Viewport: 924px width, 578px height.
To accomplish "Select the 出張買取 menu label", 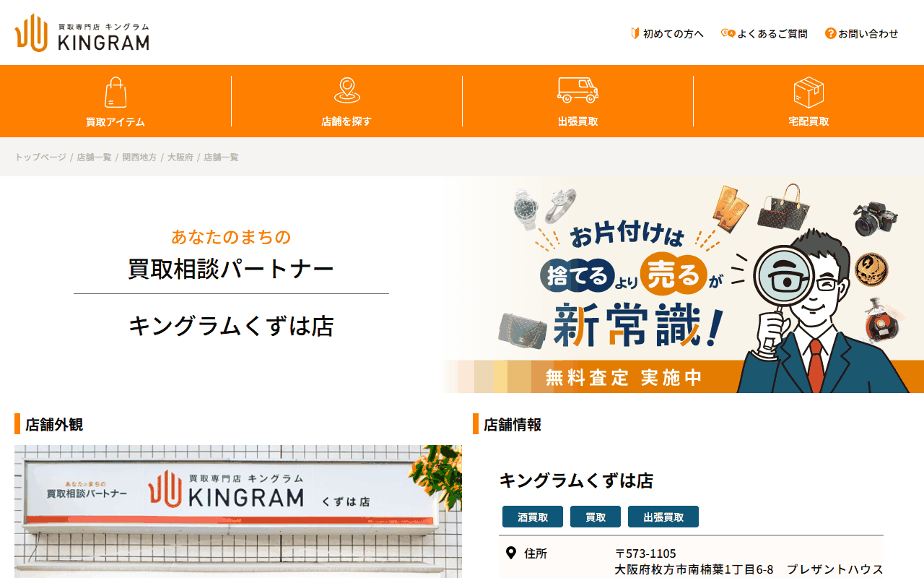I will coord(577,121).
